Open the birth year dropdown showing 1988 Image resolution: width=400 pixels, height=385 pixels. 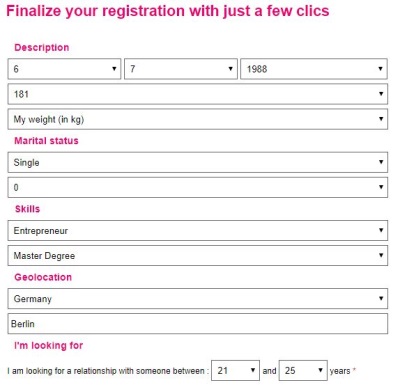[314, 69]
